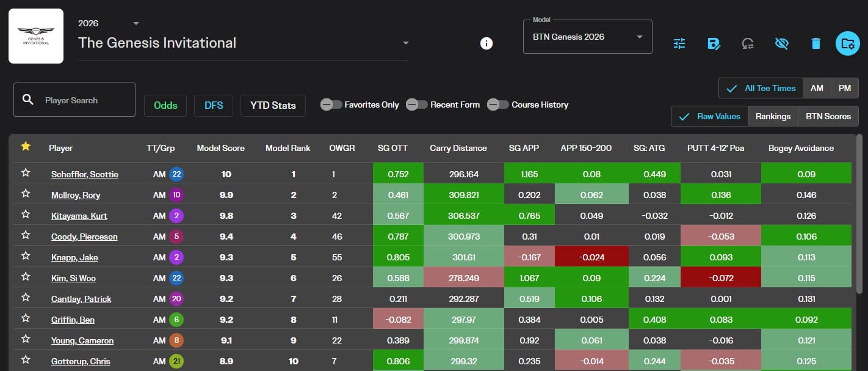Open the BTN Genesis 2026 model dropdown
The height and width of the screenshot is (371, 868).
pos(588,37)
